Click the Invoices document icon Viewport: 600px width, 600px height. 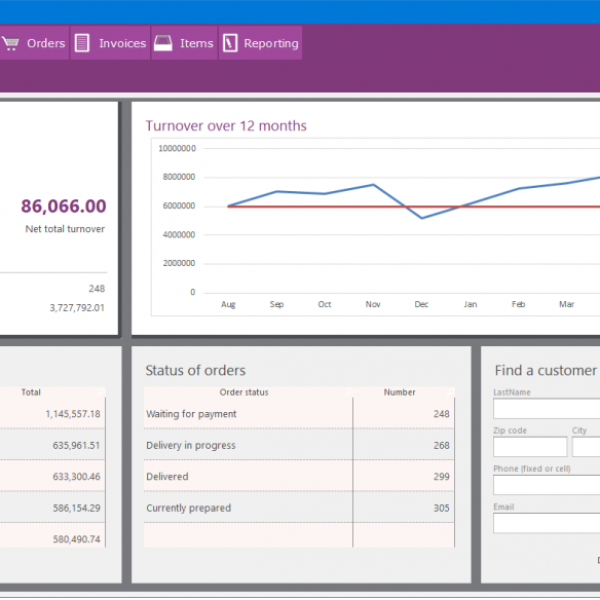point(82,43)
